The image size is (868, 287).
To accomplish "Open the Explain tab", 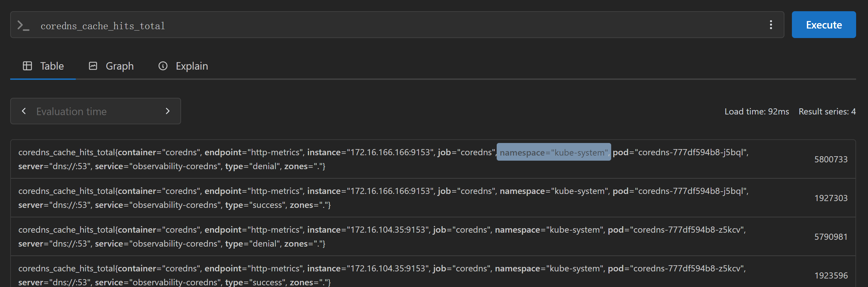I will pyautogui.click(x=183, y=66).
